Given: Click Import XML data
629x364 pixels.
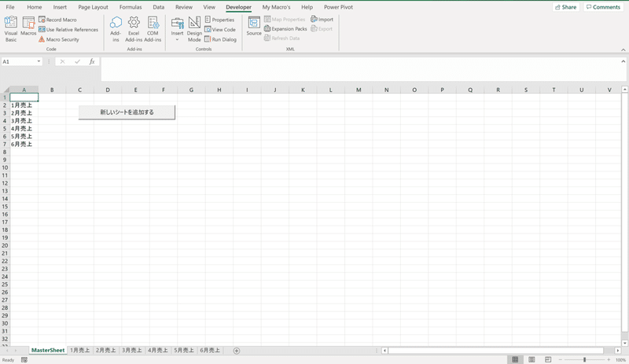Looking at the screenshot, I should [x=322, y=20].
